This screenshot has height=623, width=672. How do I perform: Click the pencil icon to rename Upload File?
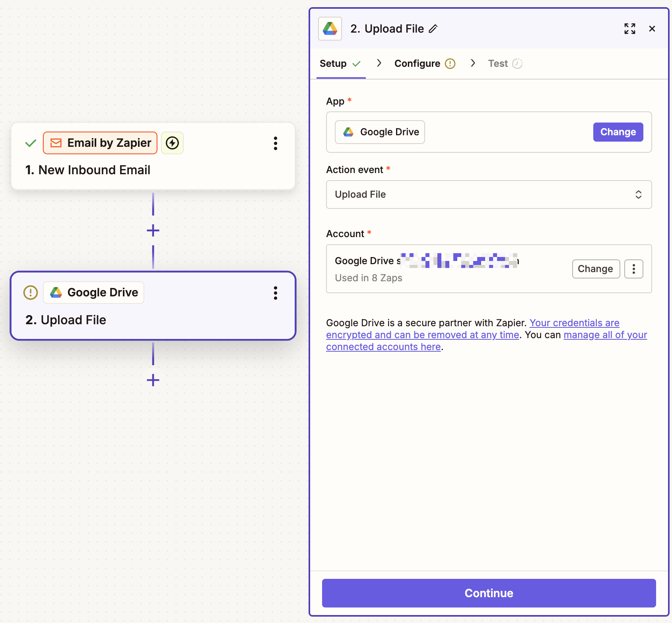434,29
